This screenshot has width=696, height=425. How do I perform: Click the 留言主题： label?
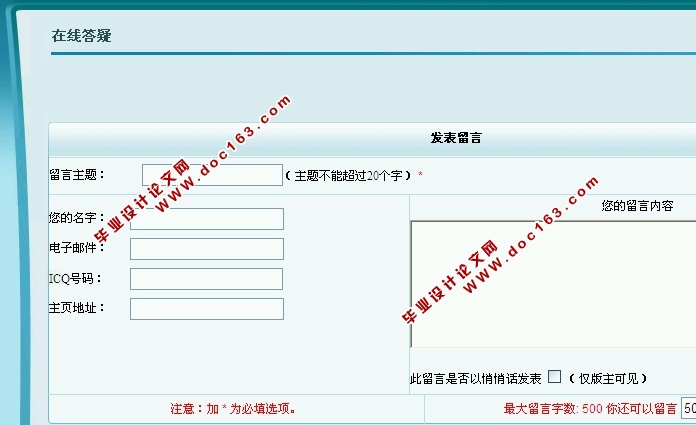(x=77, y=175)
